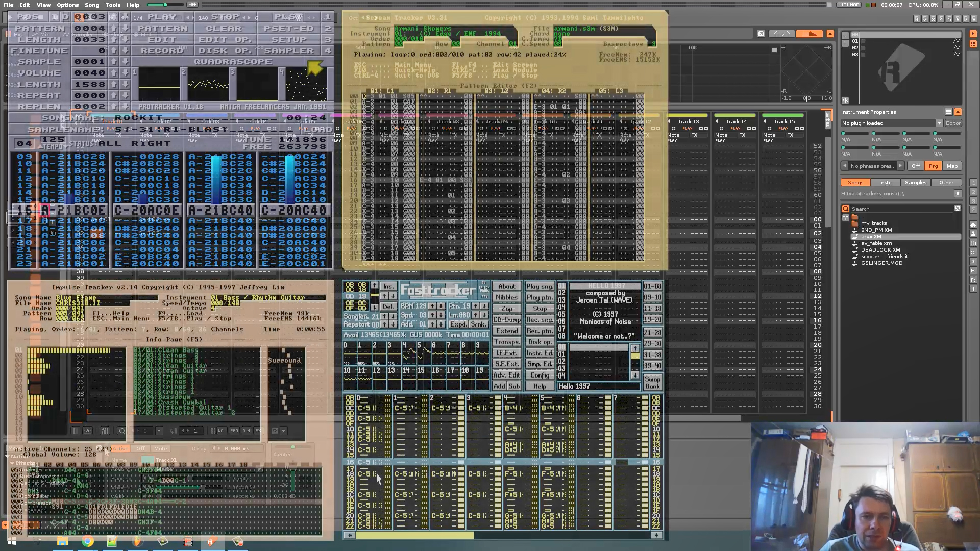Switch scope to waveform display icon
Image resolution: width=980 pixels, height=551 pixels.
click(781, 34)
